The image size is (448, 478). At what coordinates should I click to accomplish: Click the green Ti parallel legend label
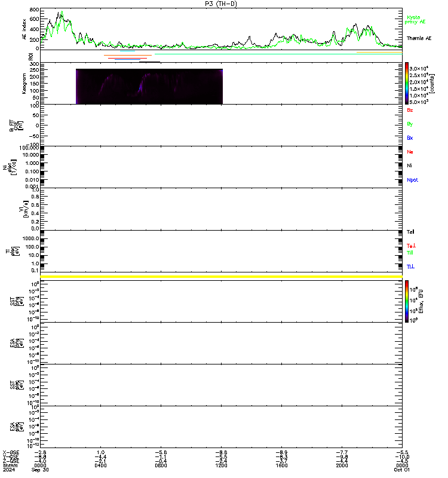(410, 253)
